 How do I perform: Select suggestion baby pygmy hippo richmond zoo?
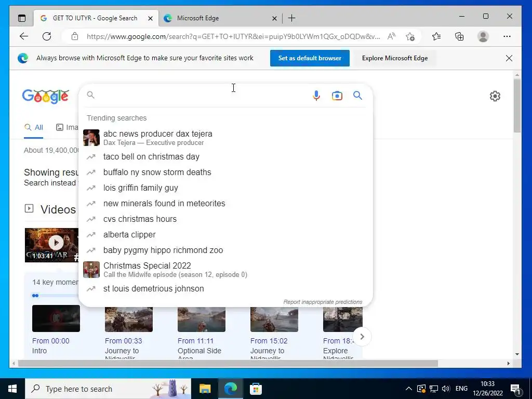tap(225, 250)
